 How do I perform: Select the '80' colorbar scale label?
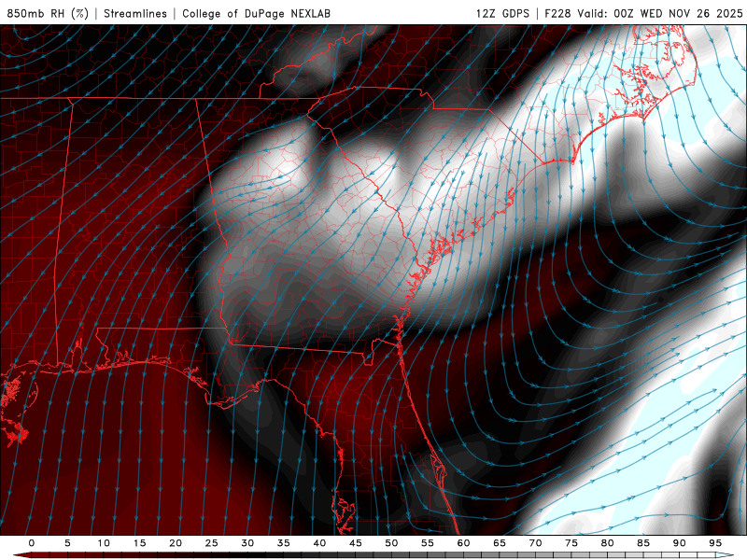pos(608,543)
